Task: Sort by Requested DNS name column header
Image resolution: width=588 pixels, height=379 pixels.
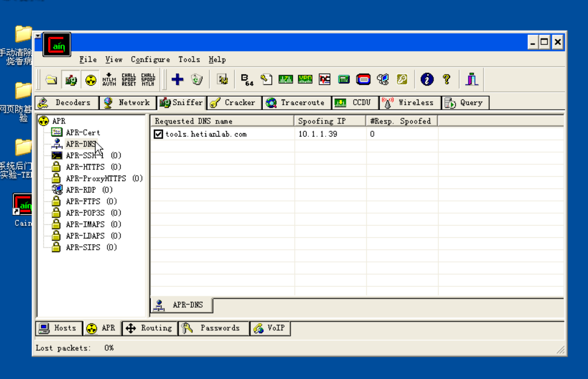Action: point(222,121)
